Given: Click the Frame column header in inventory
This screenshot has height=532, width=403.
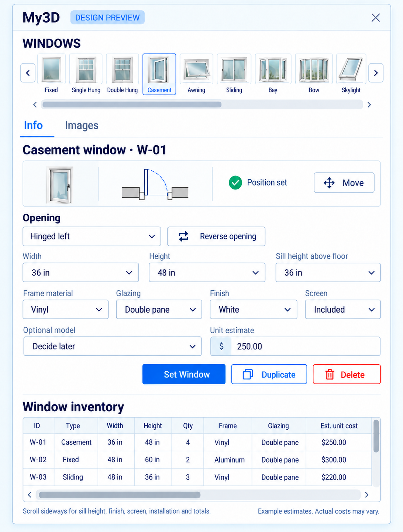Looking at the screenshot, I should (x=228, y=426).
